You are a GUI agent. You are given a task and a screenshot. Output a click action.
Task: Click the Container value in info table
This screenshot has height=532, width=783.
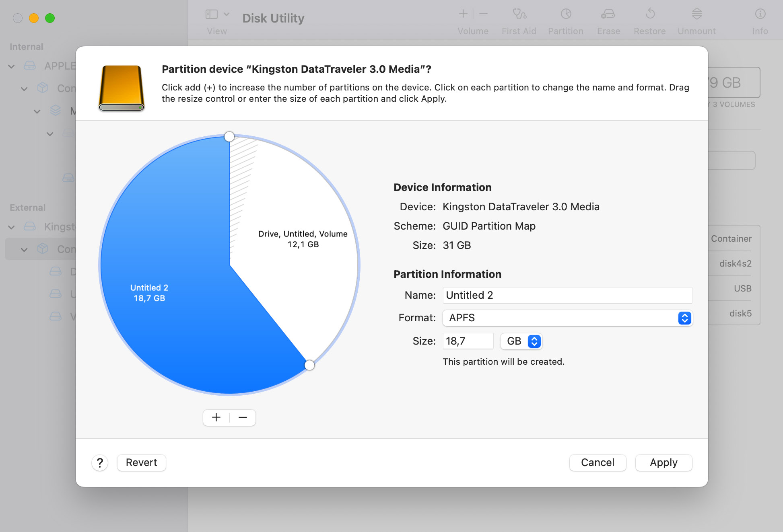[x=731, y=239]
